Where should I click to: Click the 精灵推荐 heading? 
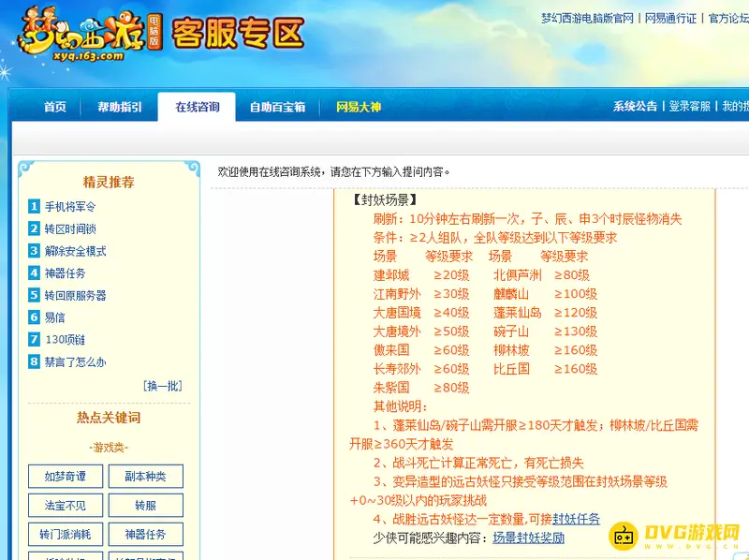109,182
